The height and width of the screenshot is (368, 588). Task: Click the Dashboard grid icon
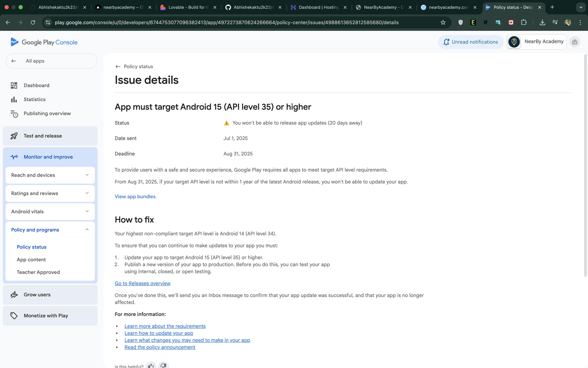(x=14, y=86)
